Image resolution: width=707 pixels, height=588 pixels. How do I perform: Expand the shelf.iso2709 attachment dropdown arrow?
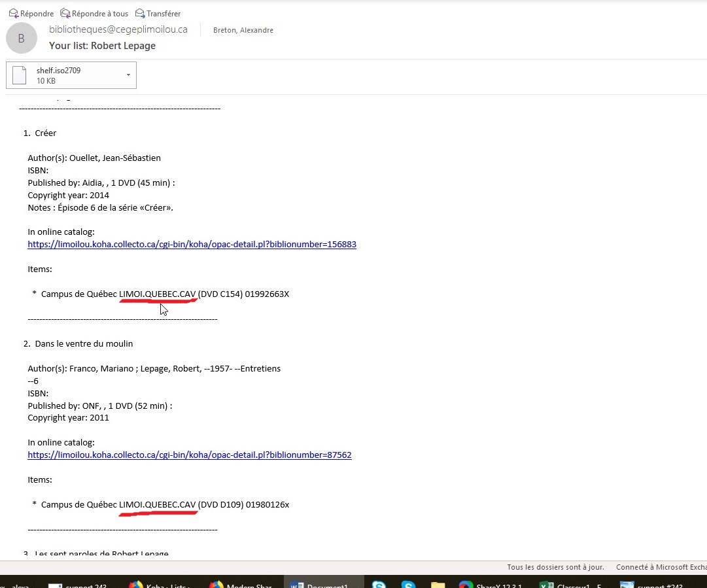point(128,75)
